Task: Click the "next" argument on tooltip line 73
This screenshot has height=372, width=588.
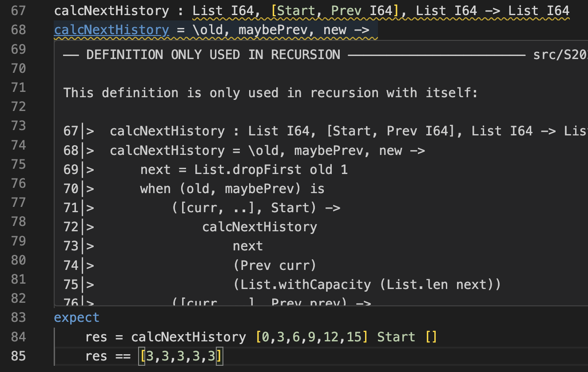Action: [248, 246]
